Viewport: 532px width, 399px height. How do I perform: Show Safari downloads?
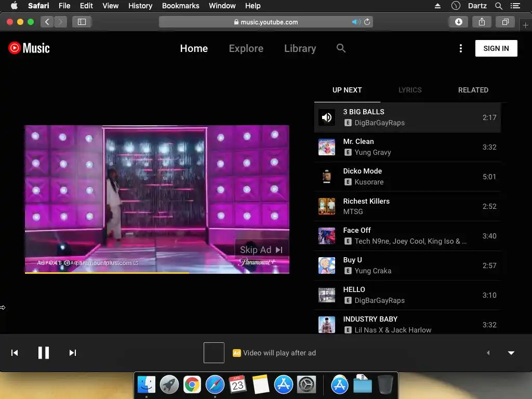pyautogui.click(x=458, y=22)
